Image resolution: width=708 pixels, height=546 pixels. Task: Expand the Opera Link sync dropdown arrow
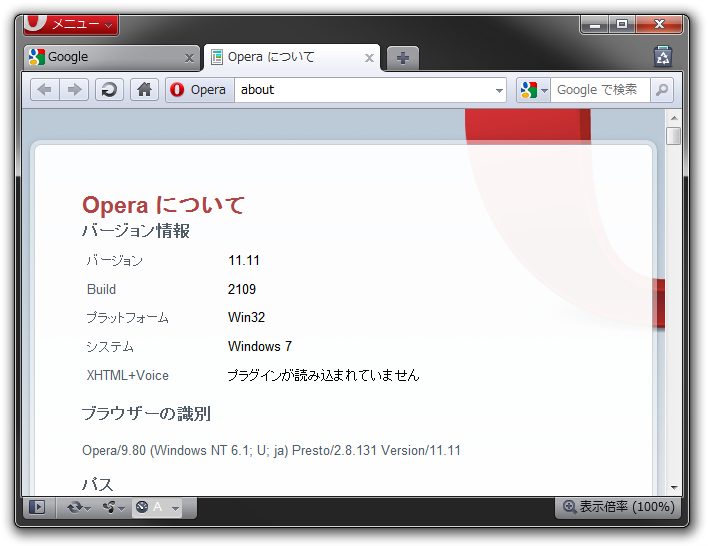point(88,509)
